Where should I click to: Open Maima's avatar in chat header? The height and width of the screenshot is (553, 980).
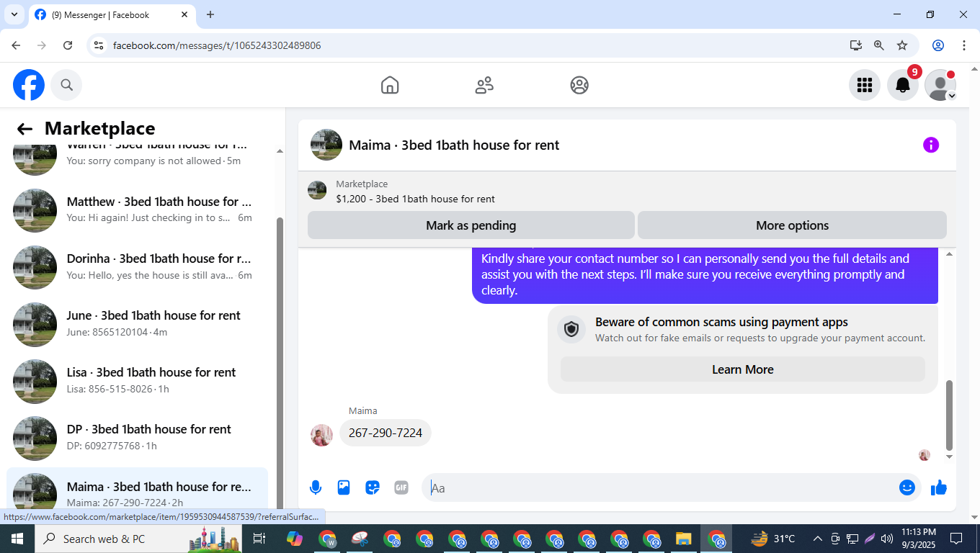(326, 145)
